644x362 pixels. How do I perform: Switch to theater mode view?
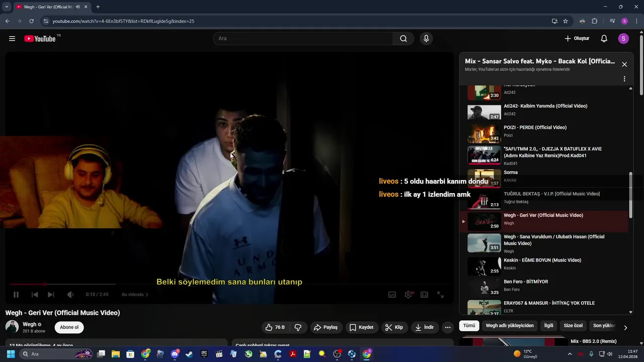tap(424, 295)
